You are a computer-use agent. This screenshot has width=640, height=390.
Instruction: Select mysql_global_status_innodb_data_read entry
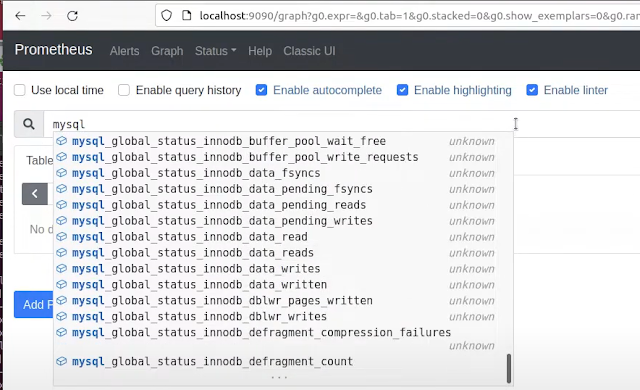(x=283, y=237)
